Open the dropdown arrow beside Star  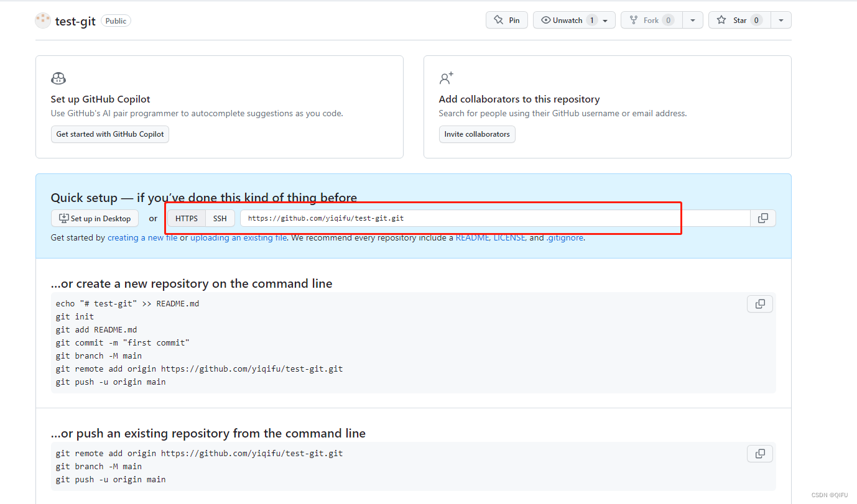(781, 21)
